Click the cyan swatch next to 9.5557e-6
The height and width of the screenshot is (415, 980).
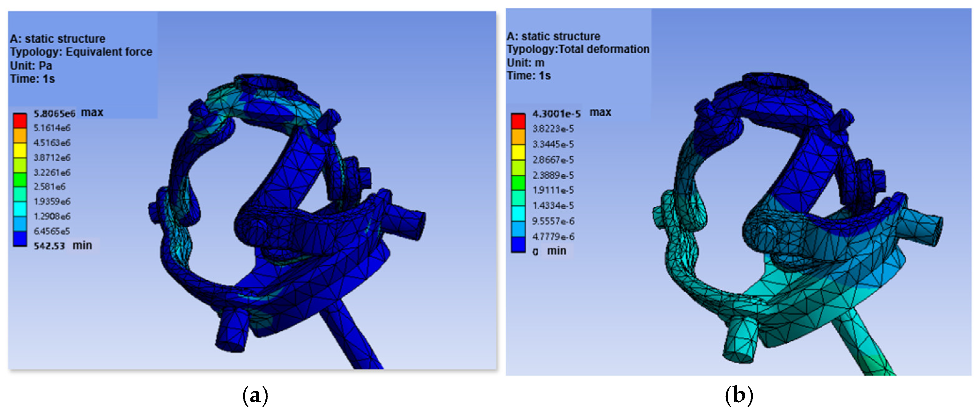coord(518,214)
